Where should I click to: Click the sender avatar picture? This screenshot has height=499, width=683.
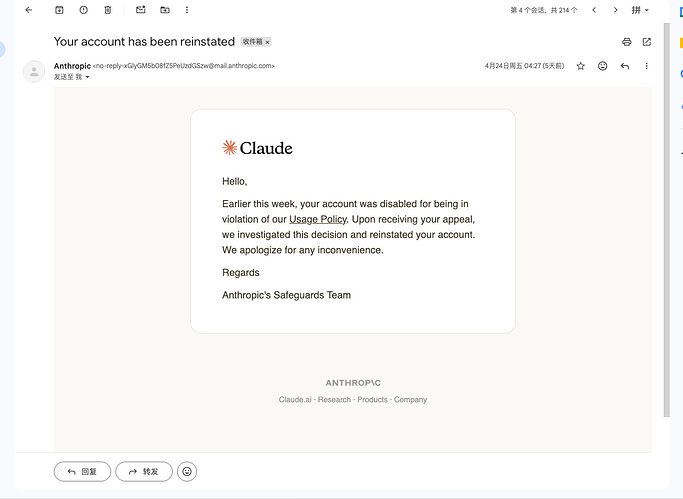34,71
